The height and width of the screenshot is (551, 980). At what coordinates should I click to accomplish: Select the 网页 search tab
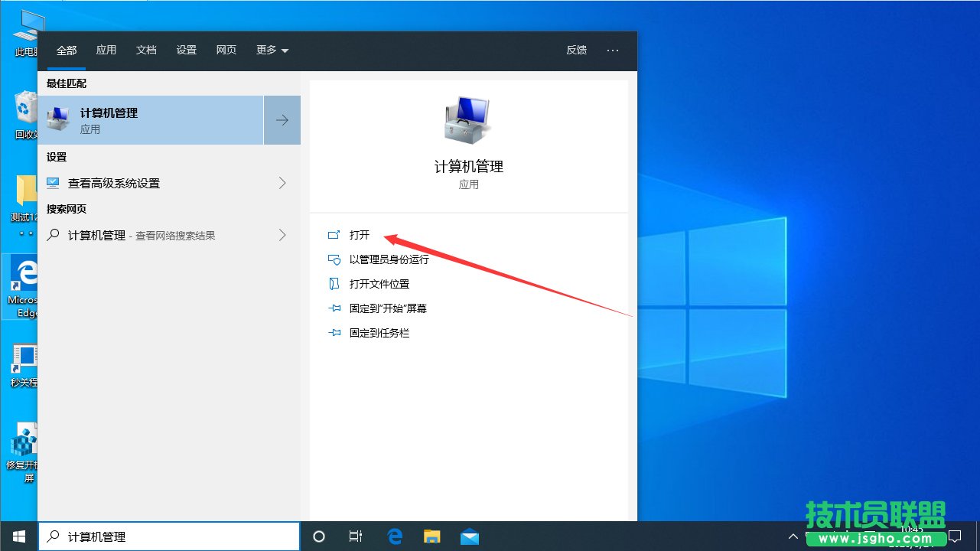226,50
